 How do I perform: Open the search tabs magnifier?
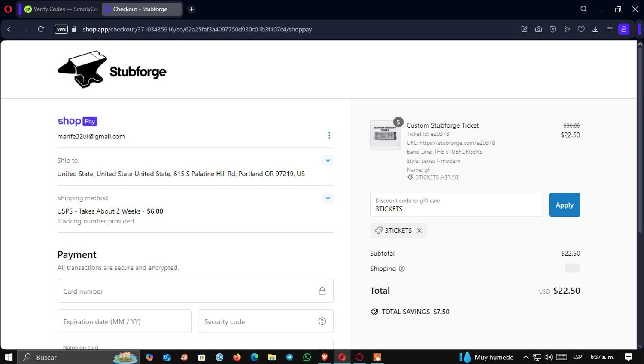584,9
